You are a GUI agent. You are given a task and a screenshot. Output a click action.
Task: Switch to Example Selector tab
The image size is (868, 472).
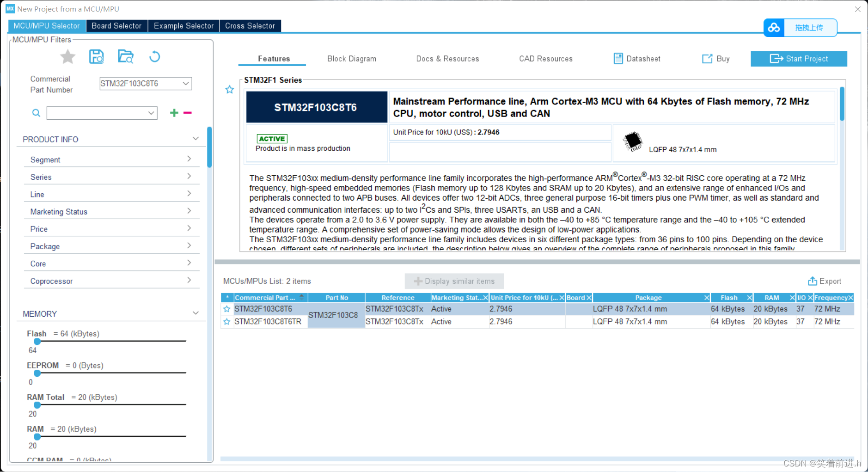[183, 26]
